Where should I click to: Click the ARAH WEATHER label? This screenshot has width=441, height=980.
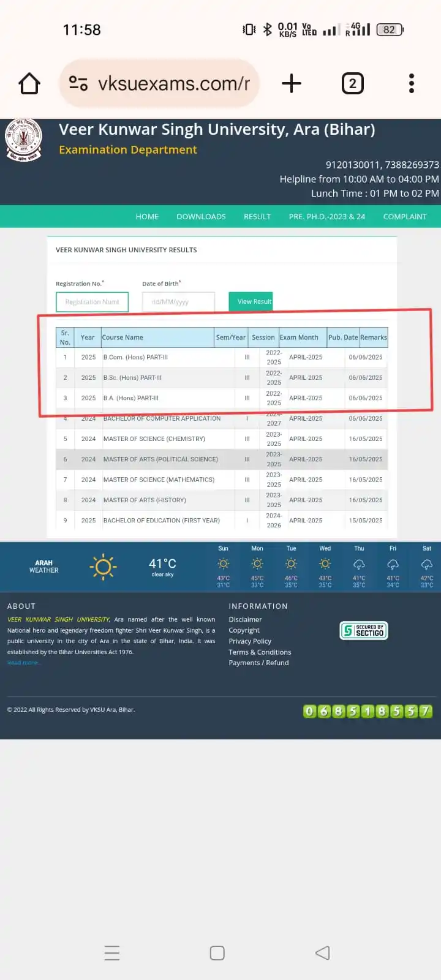[44, 567]
